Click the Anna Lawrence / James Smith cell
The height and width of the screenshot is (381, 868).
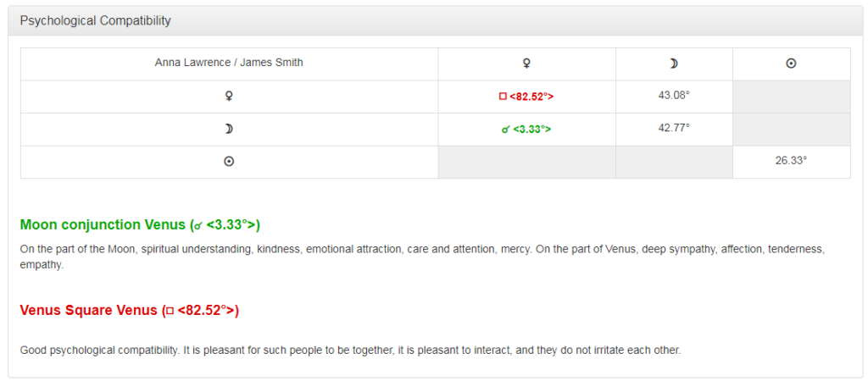pos(229,63)
